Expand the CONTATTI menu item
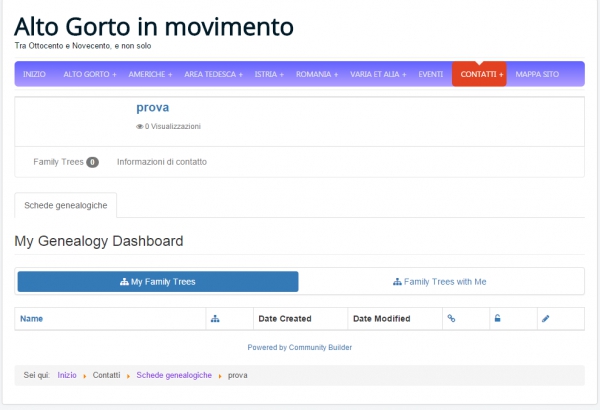The height and width of the screenshot is (410, 600). pyautogui.click(x=479, y=75)
